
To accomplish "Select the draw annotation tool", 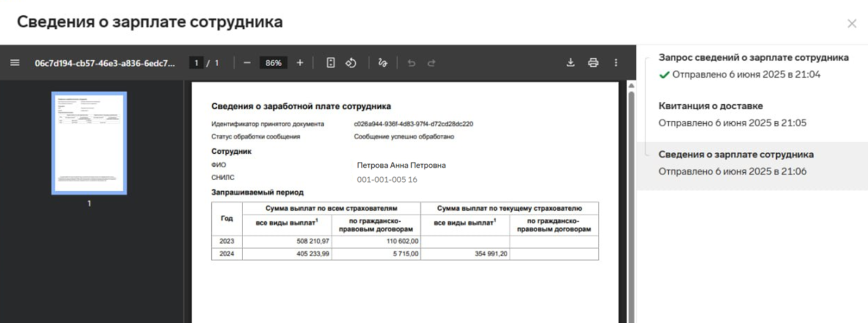I will tap(383, 63).
